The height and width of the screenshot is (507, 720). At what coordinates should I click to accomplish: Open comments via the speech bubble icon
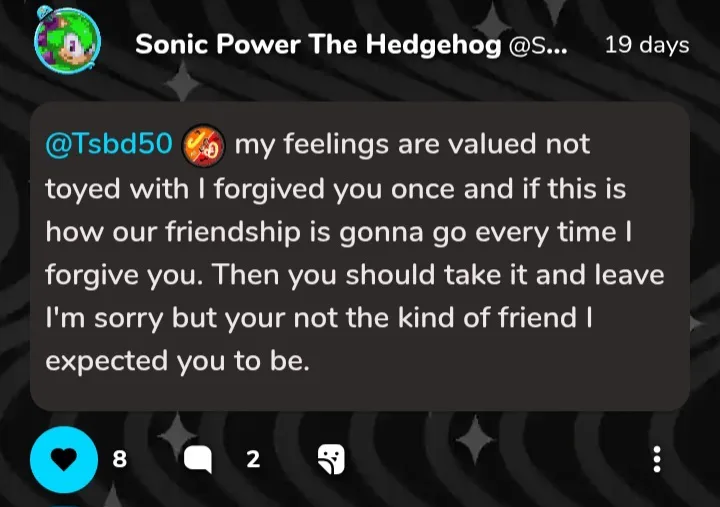tap(199, 459)
